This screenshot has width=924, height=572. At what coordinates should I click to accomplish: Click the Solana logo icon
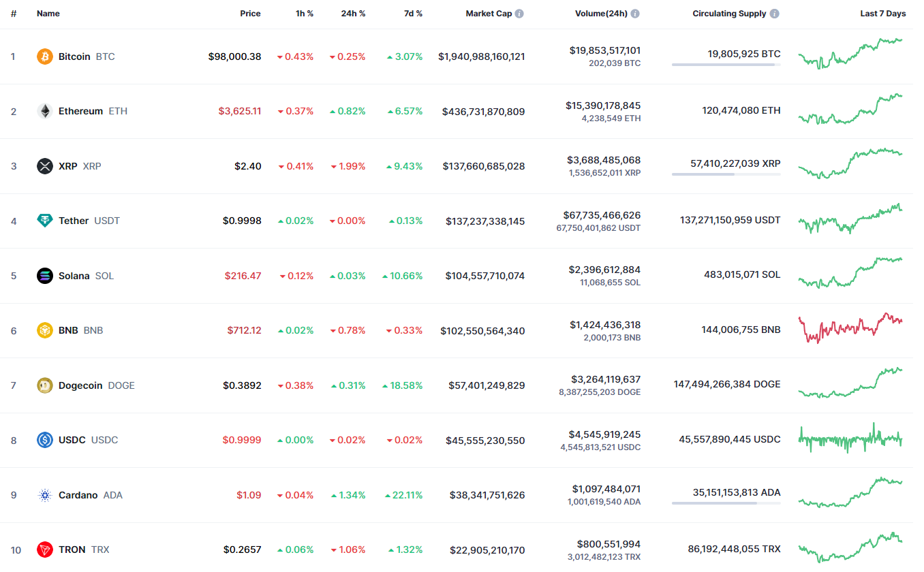(45, 276)
